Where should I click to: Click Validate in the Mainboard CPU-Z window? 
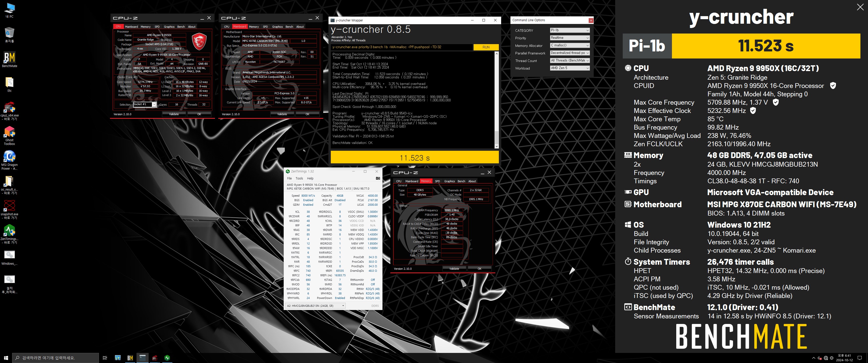point(282,114)
